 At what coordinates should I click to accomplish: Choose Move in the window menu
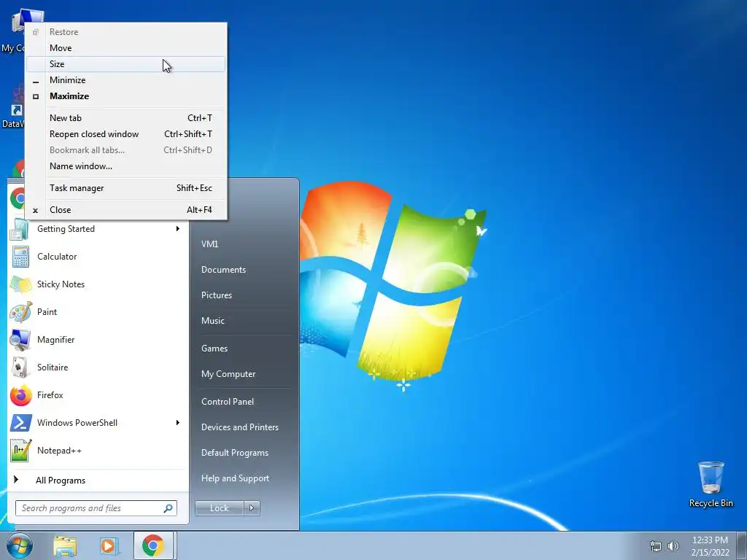(125, 48)
